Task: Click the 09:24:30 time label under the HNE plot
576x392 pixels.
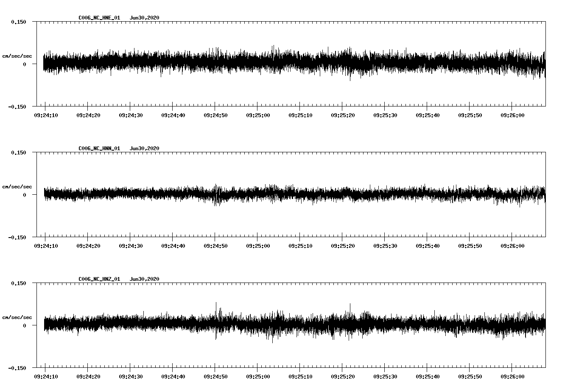Action: click(131, 115)
